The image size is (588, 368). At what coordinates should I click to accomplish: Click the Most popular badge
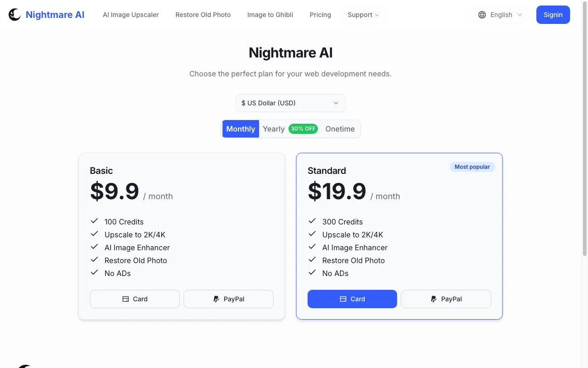point(472,167)
